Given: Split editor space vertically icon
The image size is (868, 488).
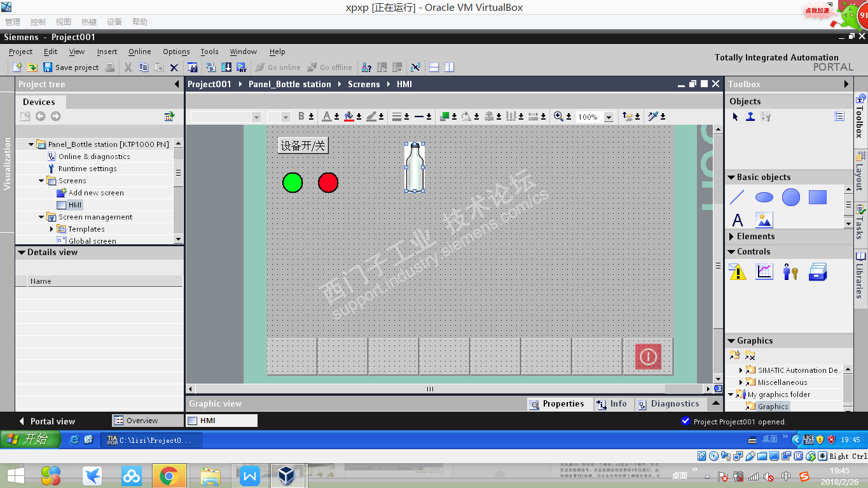Looking at the screenshot, I should click(x=450, y=67).
